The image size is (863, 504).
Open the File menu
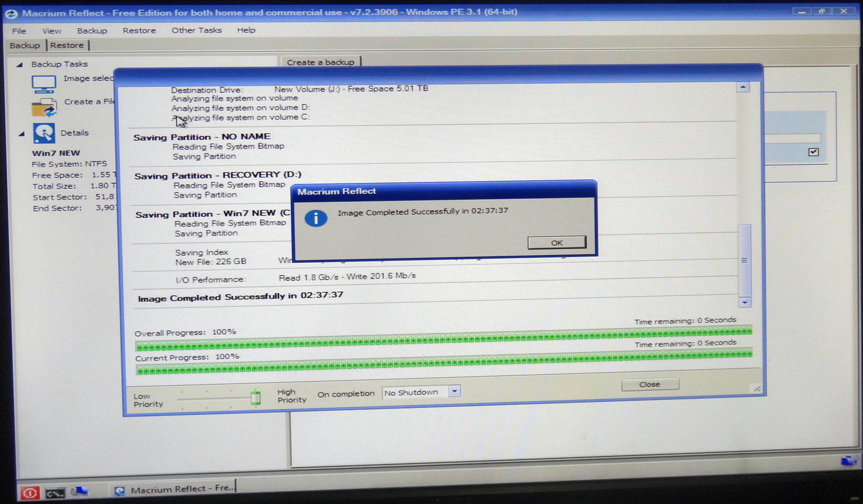pyautogui.click(x=19, y=31)
